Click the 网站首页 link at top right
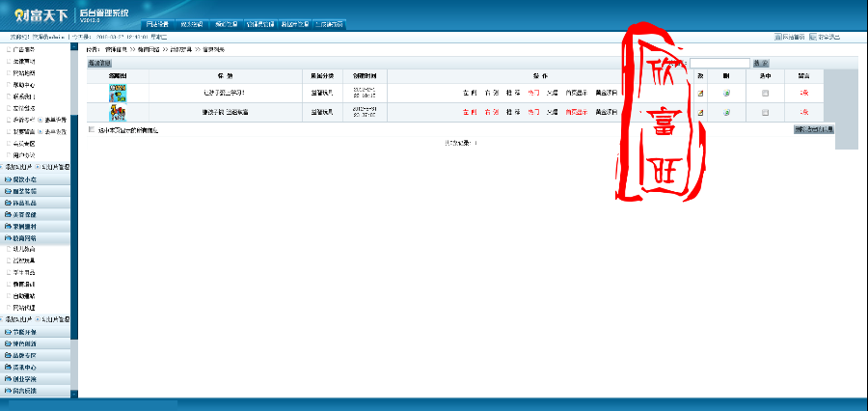 coord(794,37)
